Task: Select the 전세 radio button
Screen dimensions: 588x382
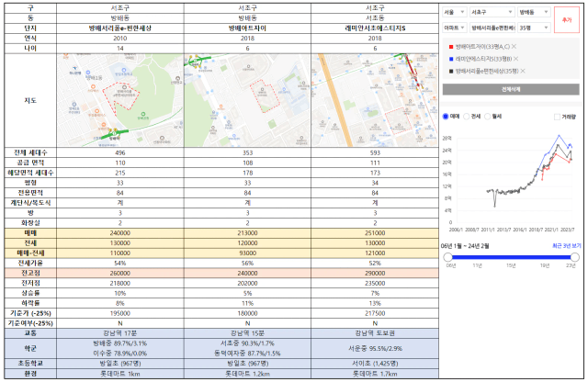Action: tap(467, 117)
